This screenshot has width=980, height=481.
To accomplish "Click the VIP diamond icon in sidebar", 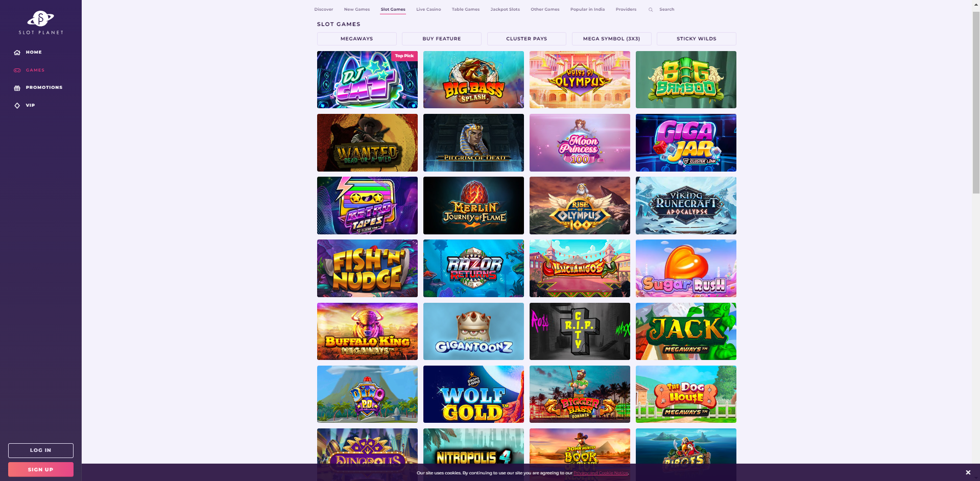I will coord(17,106).
